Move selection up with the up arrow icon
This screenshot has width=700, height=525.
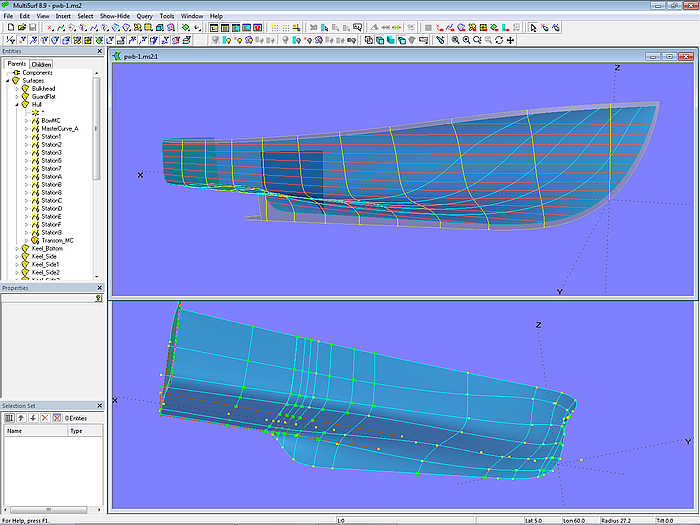pos(21,417)
